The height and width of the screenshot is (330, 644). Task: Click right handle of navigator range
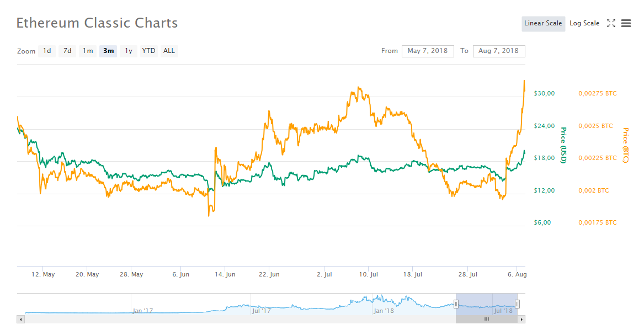click(x=517, y=304)
